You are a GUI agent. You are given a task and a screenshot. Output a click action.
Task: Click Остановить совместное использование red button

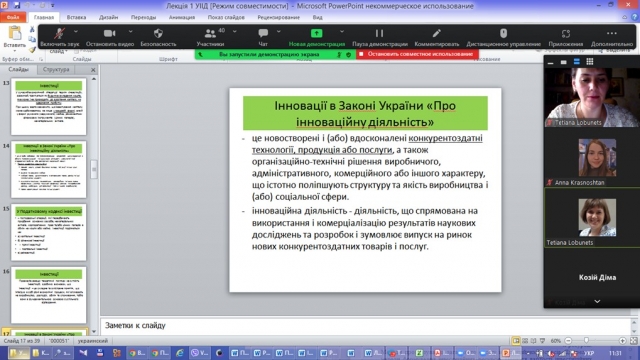[x=417, y=54]
